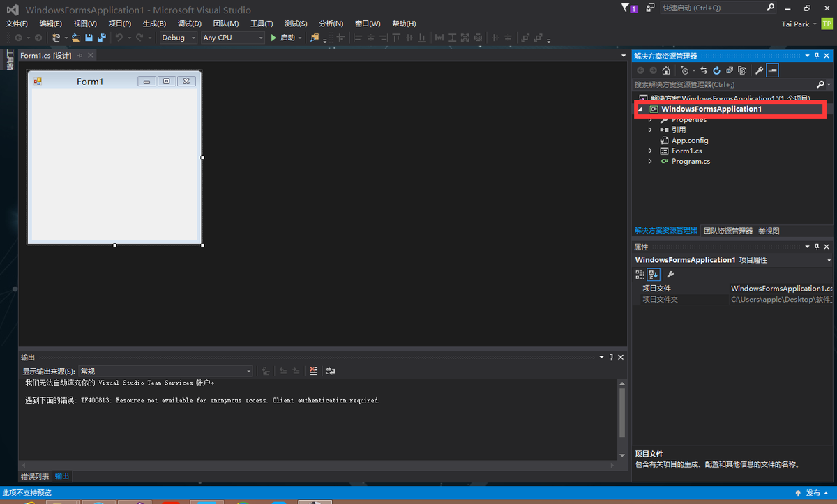Expand the Program.cs tree node
837x504 pixels.
(x=650, y=161)
